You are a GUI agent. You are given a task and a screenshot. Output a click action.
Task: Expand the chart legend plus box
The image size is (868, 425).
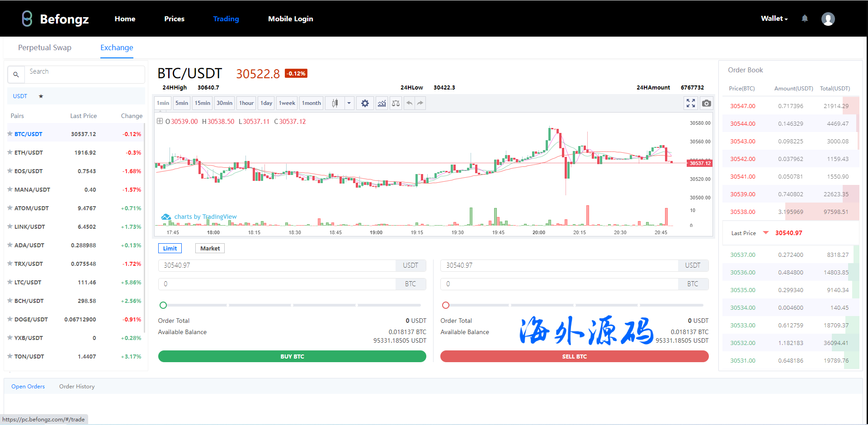(x=160, y=121)
